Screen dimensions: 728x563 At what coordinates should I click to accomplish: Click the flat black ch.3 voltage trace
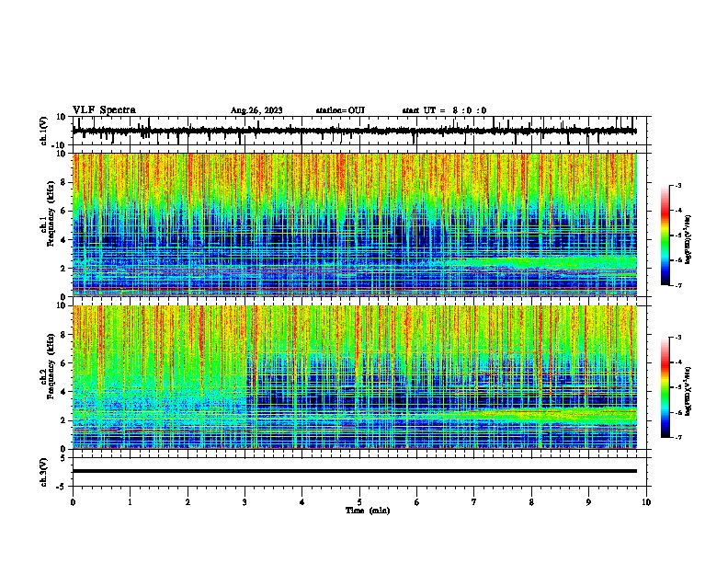click(355, 471)
